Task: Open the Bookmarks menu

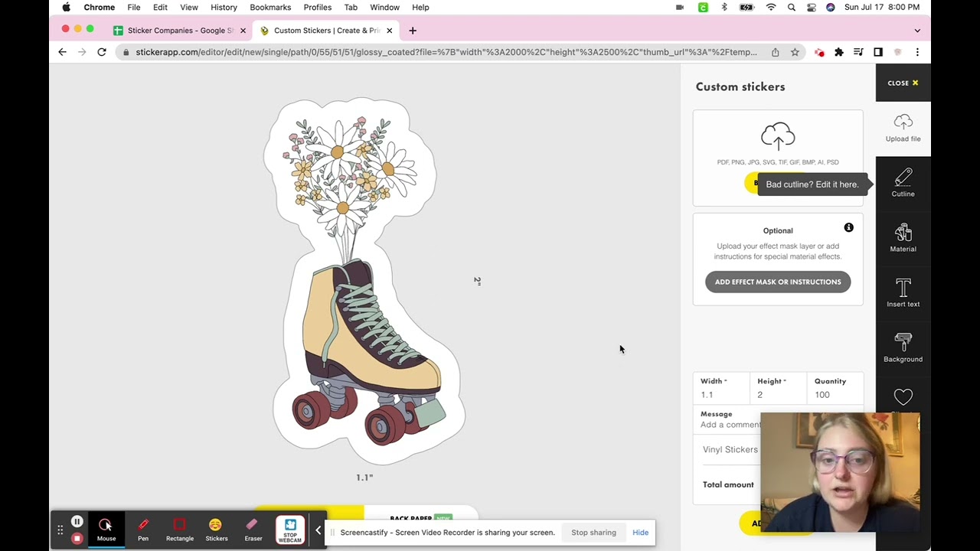Action: [270, 7]
